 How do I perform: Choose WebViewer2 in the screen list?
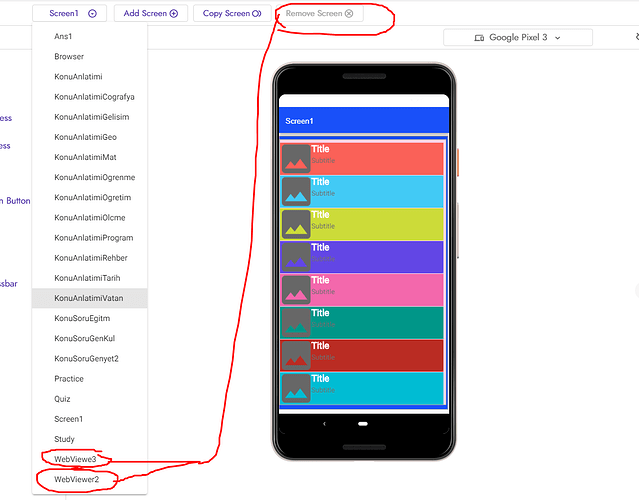click(75, 480)
